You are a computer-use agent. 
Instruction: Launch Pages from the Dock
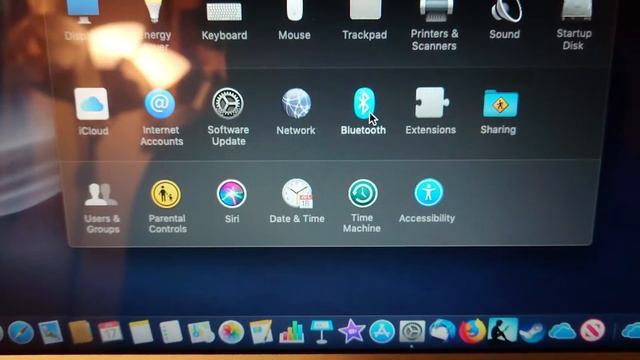point(261,332)
